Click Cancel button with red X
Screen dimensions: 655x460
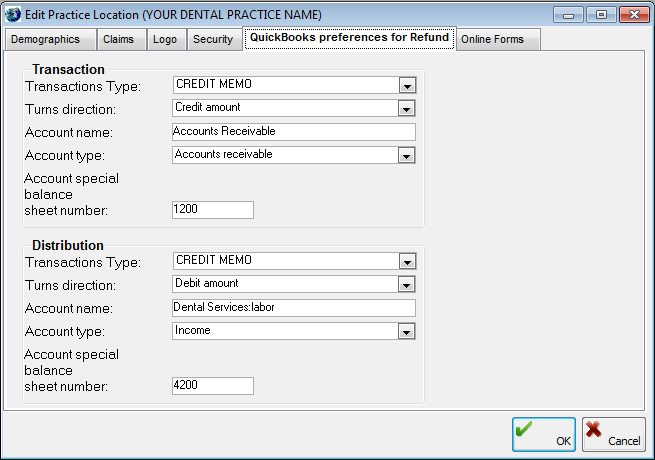613,434
